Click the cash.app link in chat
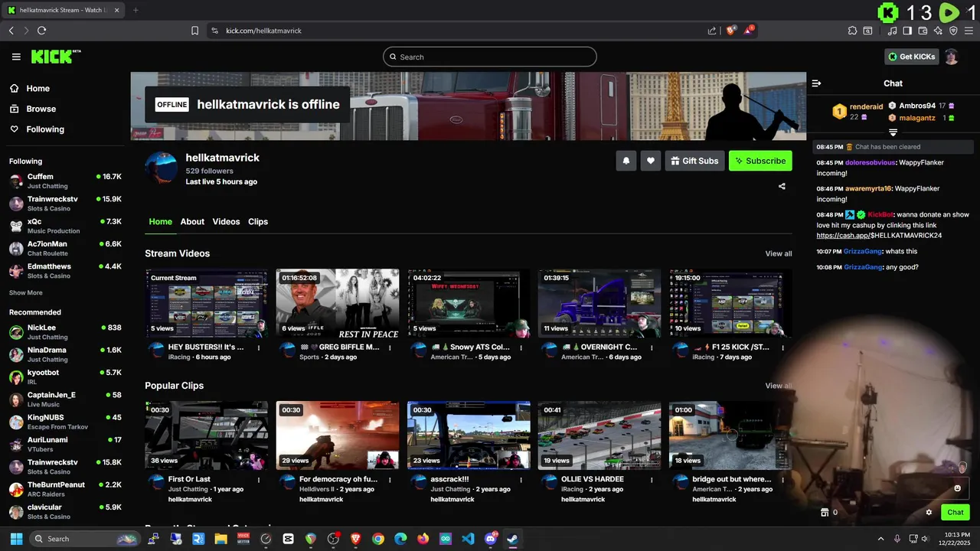The image size is (980, 551). 879,236
